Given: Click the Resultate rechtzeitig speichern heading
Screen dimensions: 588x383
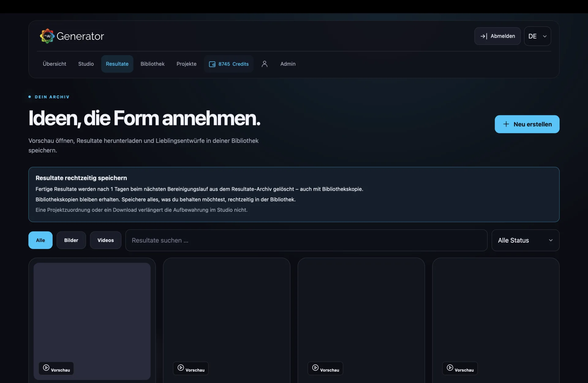Looking at the screenshot, I should (x=81, y=178).
